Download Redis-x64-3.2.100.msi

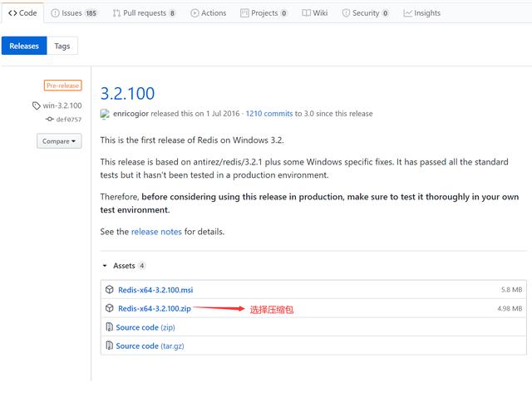point(155,290)
